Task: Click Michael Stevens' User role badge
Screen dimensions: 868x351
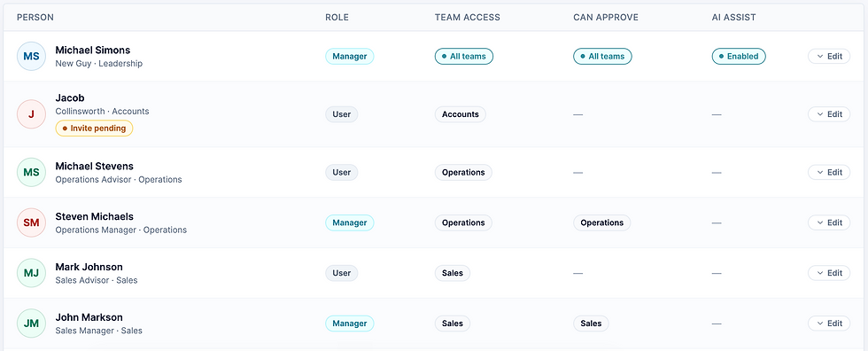Action: pos(342,173)
